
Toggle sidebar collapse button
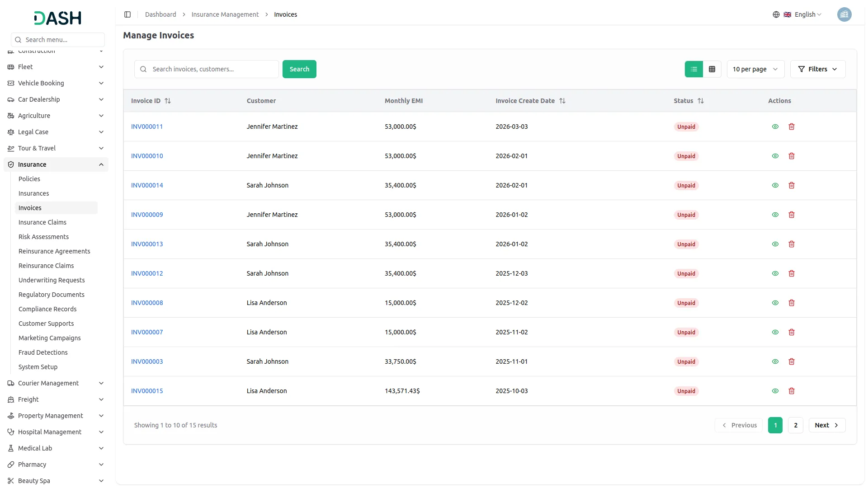(x=127, y=14)
